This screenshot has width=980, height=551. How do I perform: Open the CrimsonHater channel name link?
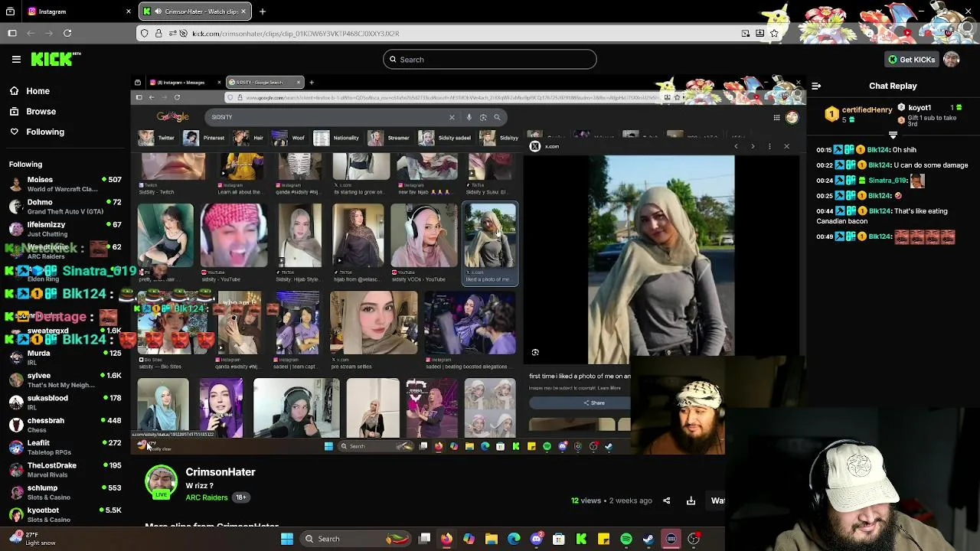[220, 472]
